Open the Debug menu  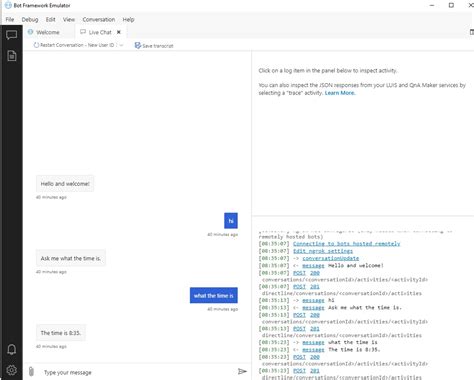point(30,19)
